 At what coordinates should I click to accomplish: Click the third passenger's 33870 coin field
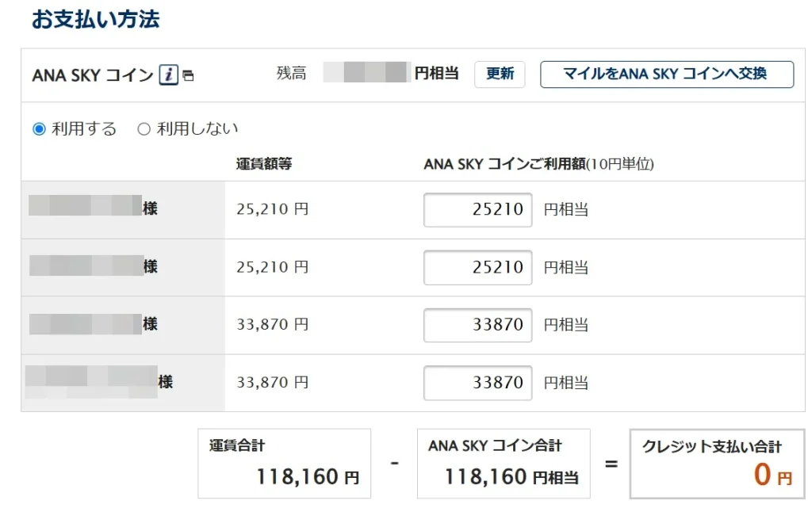[477, 325]
